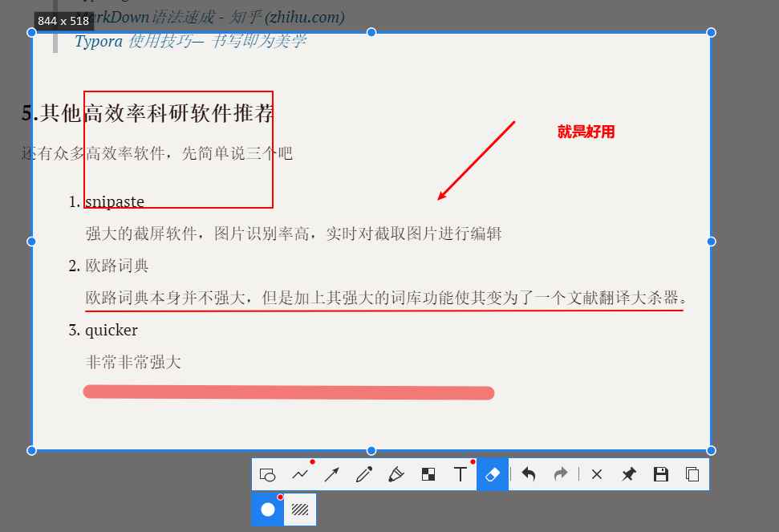The image size is (779, 532).
Task: Click the heading 5.其他高效率科研软件推荐
Action: (148, 113)
